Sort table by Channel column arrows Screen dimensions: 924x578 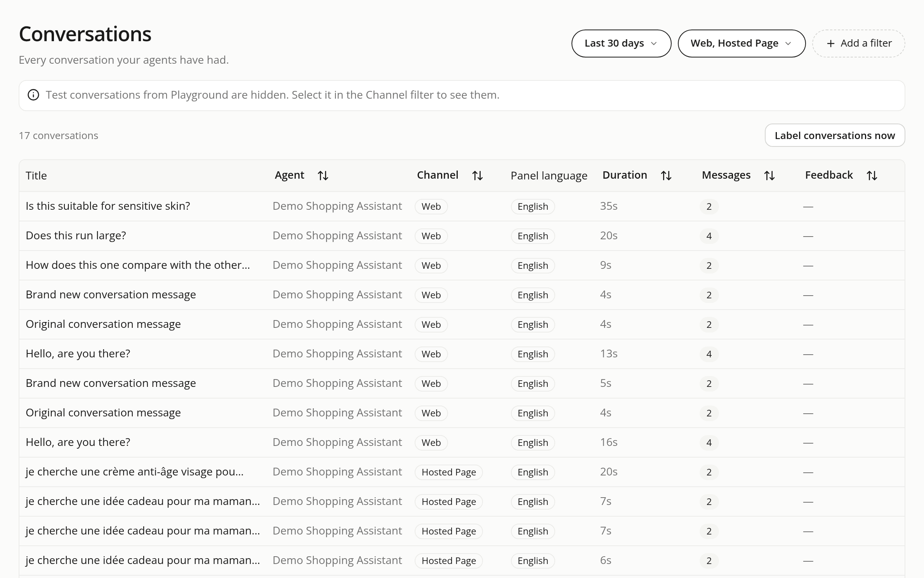pyautogui.click(x=477, y=176)
